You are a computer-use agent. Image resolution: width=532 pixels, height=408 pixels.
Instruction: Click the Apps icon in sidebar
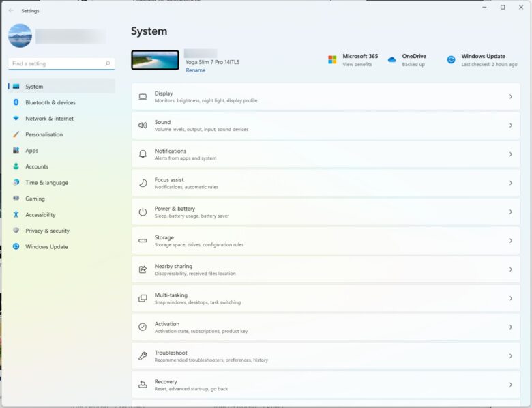click(x=16, y=150)
